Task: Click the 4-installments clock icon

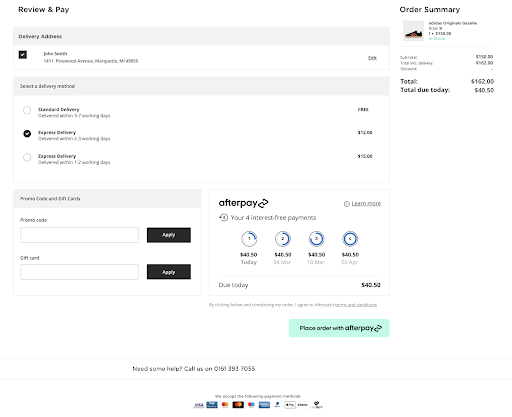Action: pyautogui.click(x=223, y=218)
